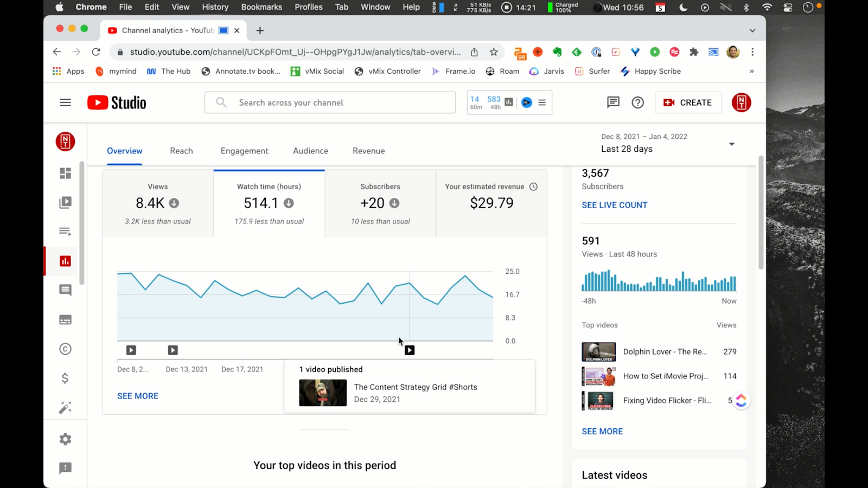Open the account avatar in Studio header
868x488 pixels.
741,102
